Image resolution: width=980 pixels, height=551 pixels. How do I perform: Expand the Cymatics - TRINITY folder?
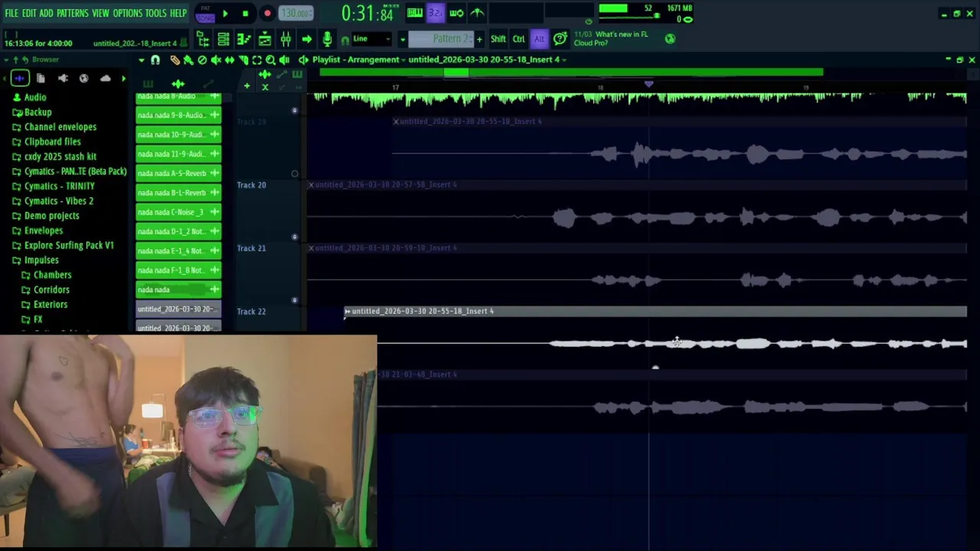click(53, 186)
